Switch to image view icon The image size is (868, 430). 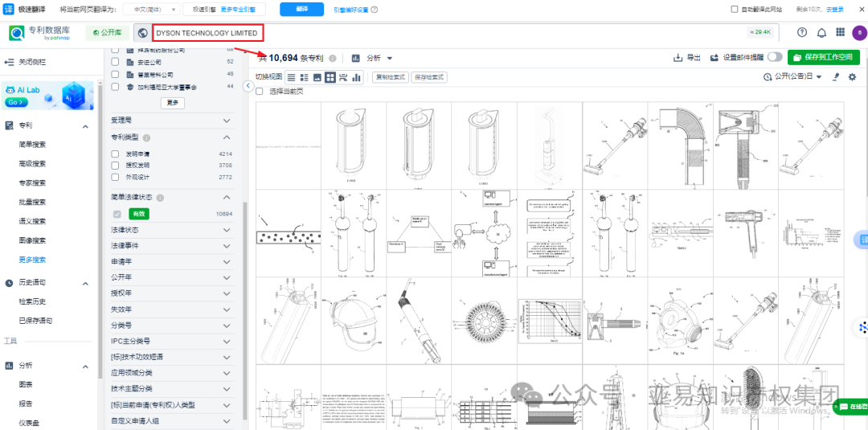(x=317, y=77)
